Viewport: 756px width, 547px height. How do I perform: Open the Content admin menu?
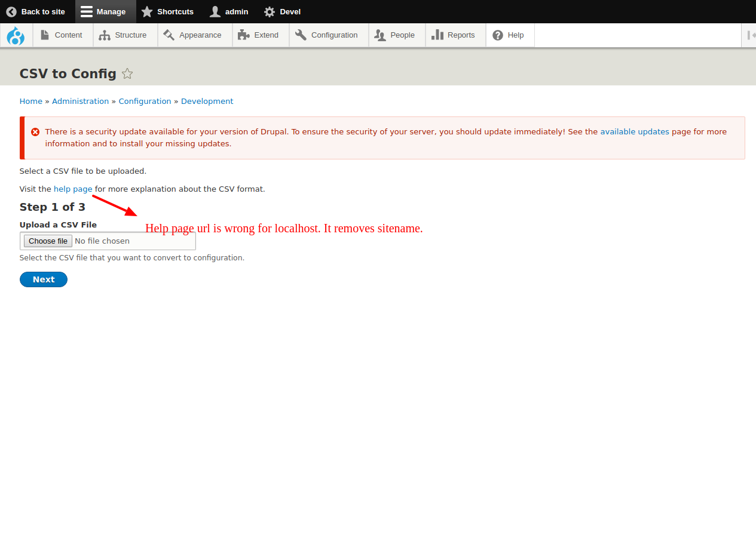[62, 35]
